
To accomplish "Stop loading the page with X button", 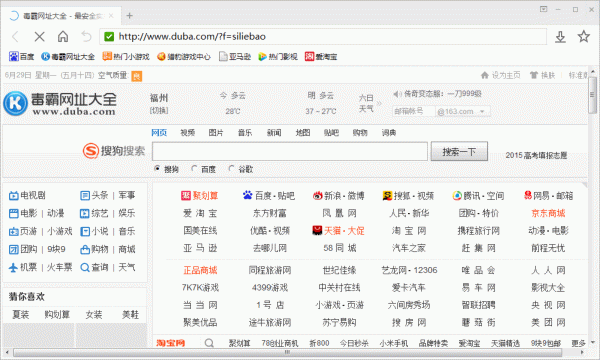I will coord(39,37).
